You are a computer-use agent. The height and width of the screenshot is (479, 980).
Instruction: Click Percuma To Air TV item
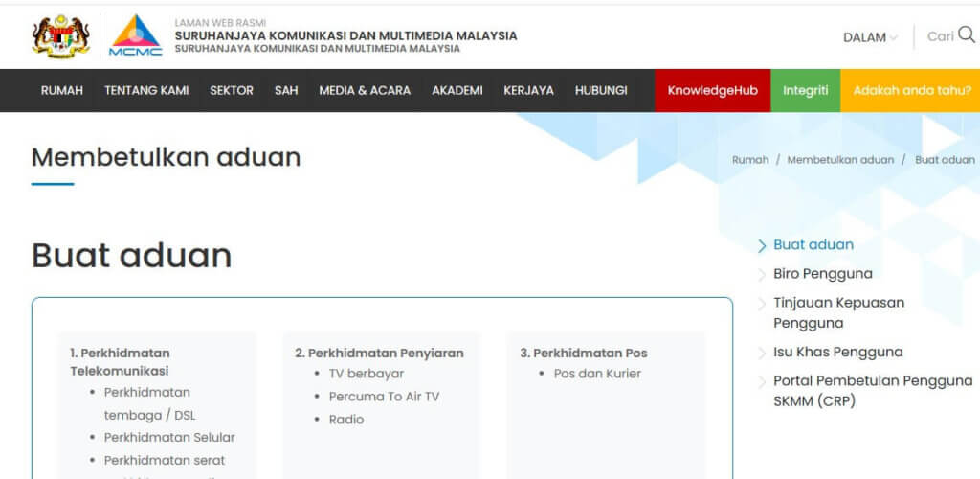(x=384, y=397)
